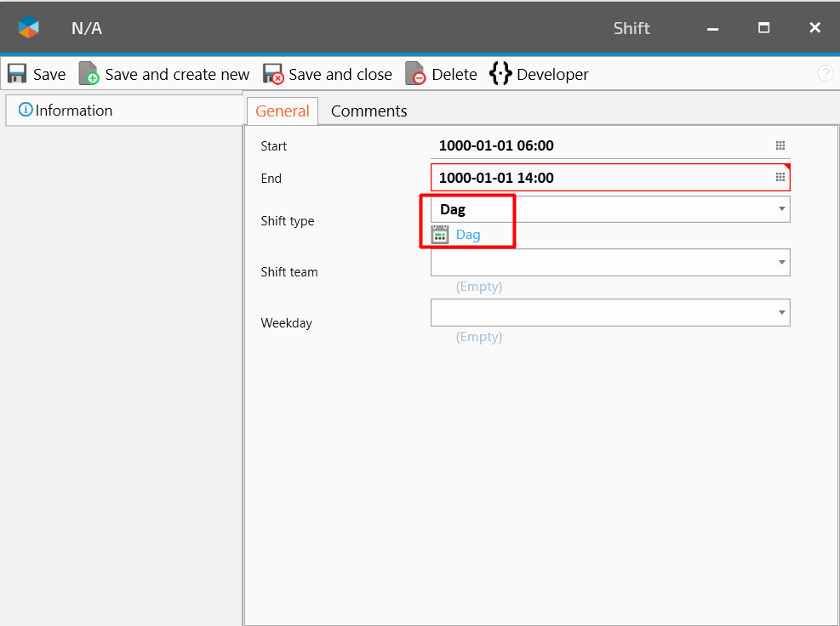Switch to the Comments tab
This screenshot has width=840, height=626.
(x=369, y=111)
